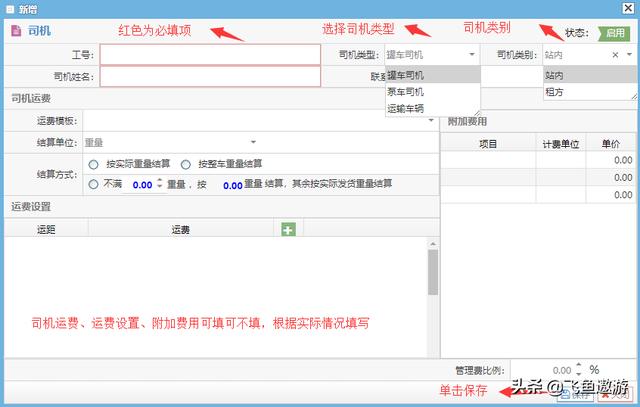
Task: Click the 关闭 close button at bottom
Action: pos(615,396)
